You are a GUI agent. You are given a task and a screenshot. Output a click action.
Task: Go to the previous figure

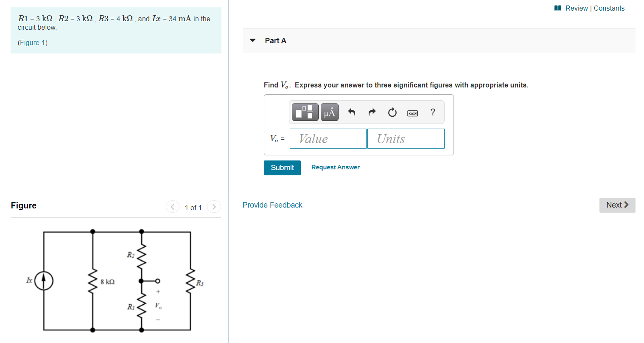coord(173,207)
